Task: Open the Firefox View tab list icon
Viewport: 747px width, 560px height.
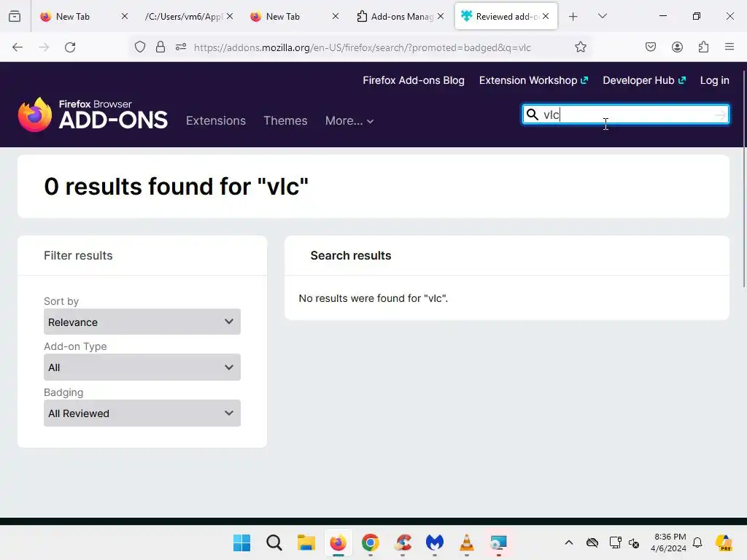Action: 15,16
